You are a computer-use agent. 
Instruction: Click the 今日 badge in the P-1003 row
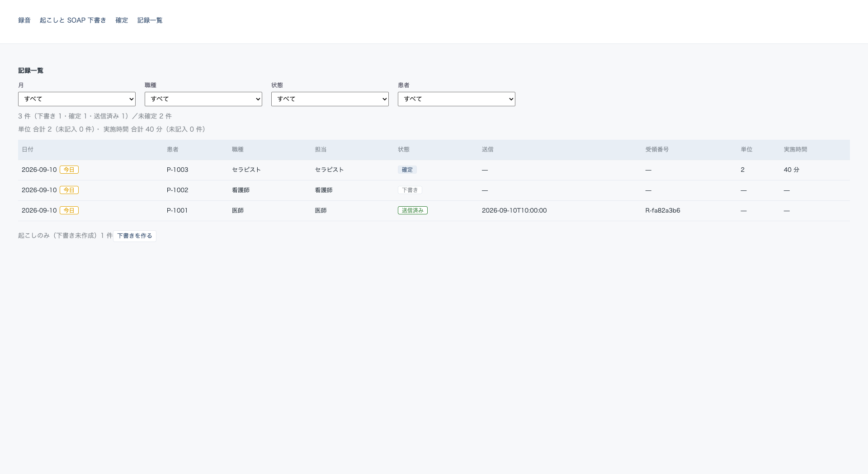pyautogui.click(x=69, y=170)
